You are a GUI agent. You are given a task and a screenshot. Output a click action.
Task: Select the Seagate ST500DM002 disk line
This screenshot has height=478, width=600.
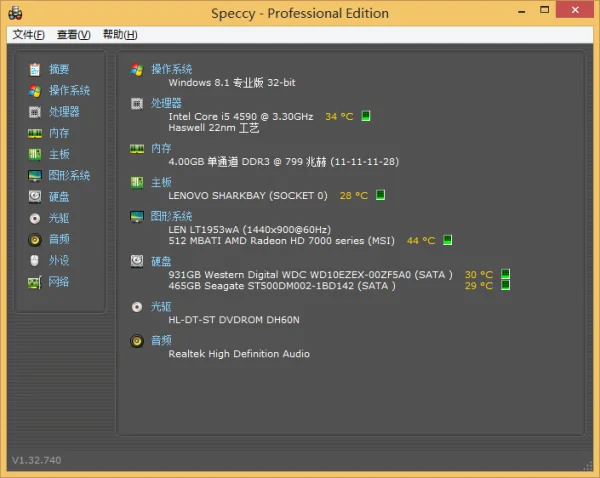click(282, 286)
